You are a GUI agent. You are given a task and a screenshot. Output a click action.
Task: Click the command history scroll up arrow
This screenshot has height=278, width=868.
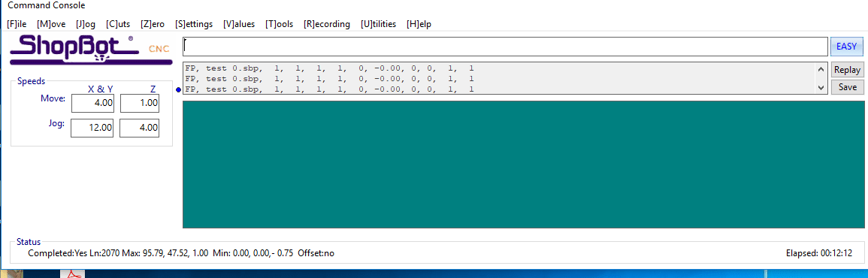[x=821, y=68]
